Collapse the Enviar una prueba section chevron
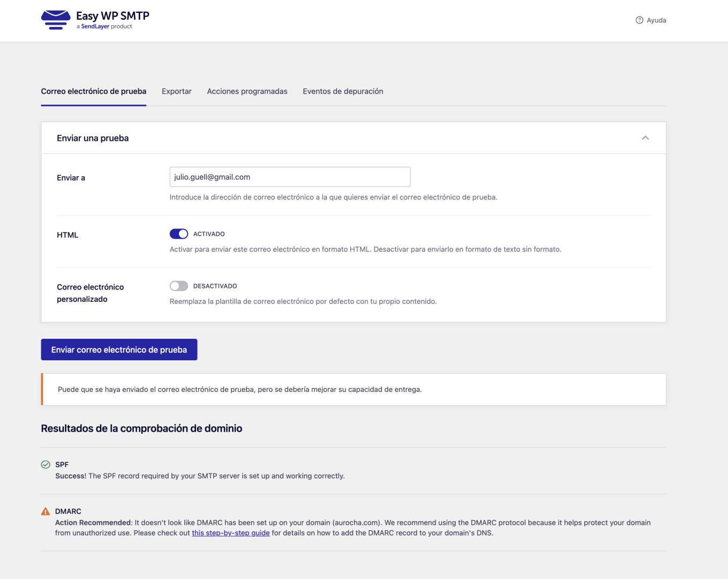 point(646,138)
